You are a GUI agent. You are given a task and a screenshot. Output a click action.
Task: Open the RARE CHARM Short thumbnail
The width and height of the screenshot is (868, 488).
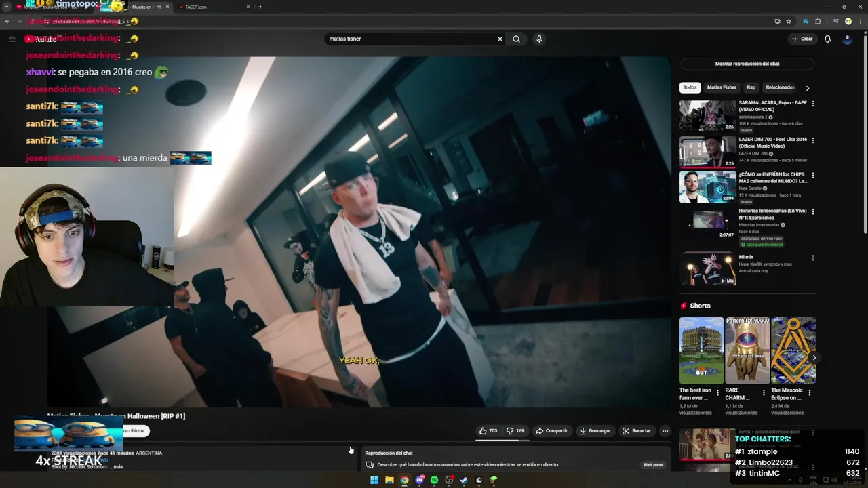point(747,350)
